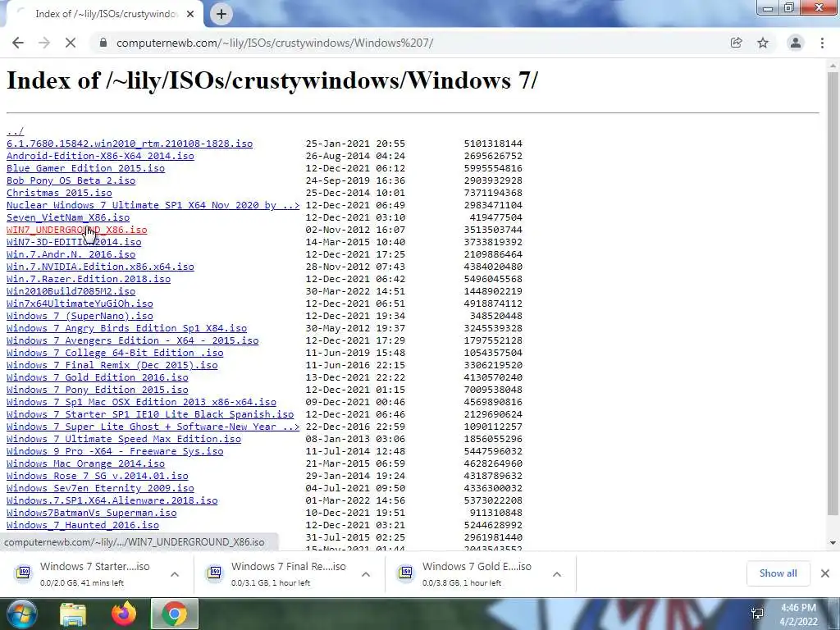Download Windows_7_Haunted_2016.iso

pos(83,526)
